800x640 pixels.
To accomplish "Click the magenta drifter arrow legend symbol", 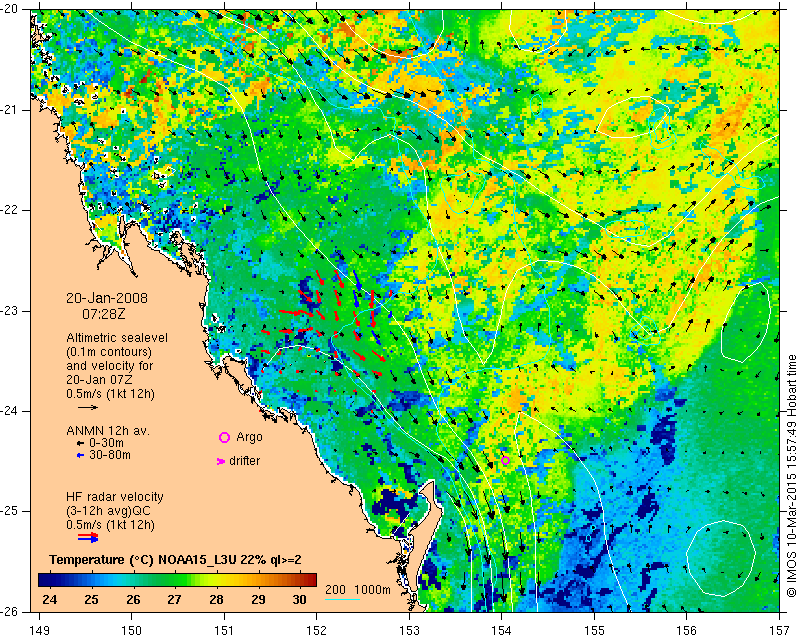I will point(221,461).
